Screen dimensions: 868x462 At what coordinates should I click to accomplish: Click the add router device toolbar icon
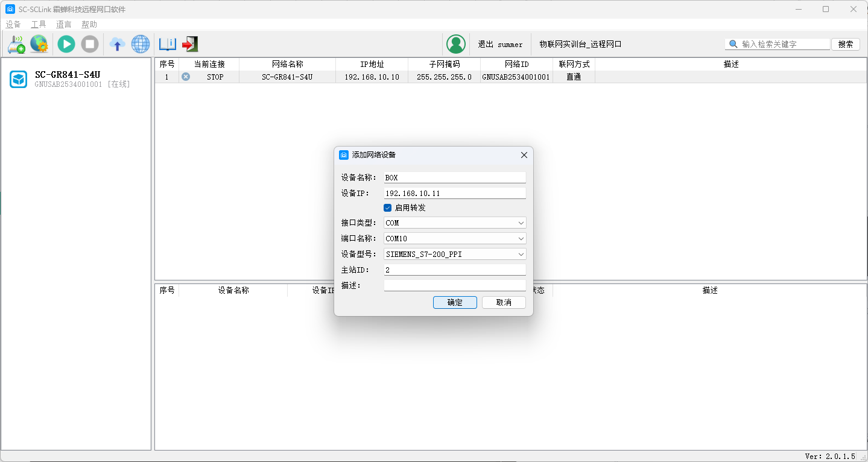click(16, 44)
